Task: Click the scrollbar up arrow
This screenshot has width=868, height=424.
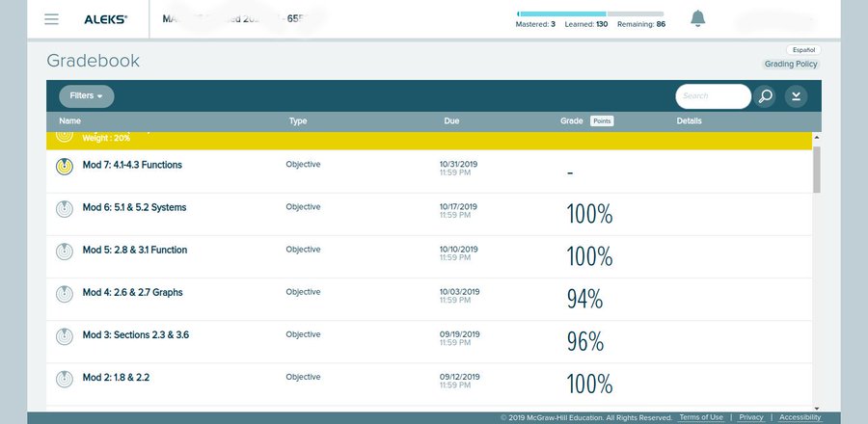Action: [x=817, y=137]
